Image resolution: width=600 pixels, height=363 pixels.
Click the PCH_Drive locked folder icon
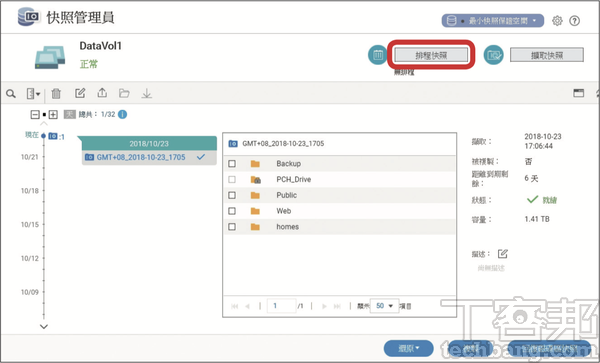[256, 179]
